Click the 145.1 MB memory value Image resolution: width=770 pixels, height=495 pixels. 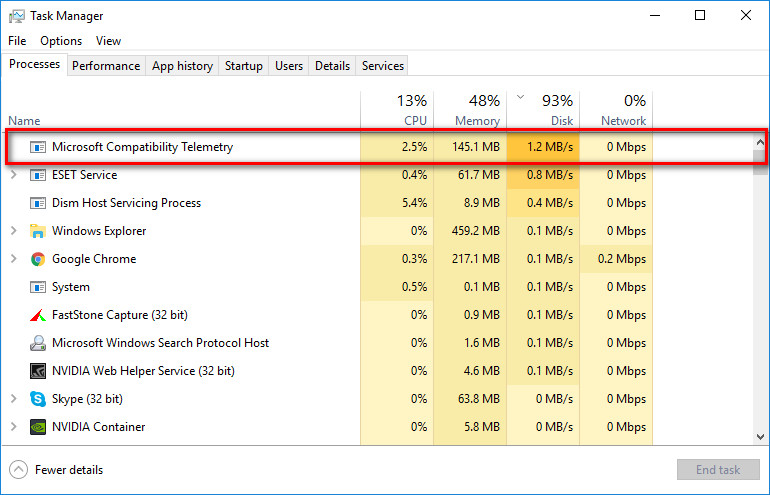[x=475, y=147]
